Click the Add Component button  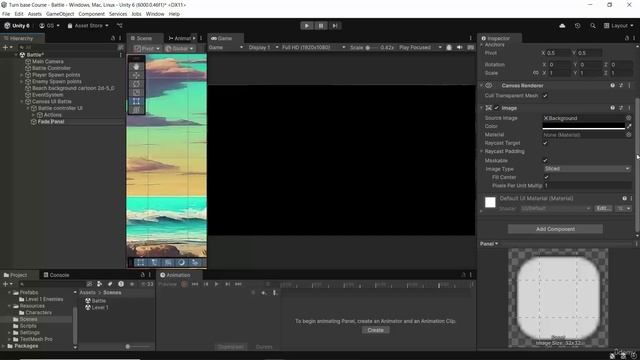coord(555,229)
